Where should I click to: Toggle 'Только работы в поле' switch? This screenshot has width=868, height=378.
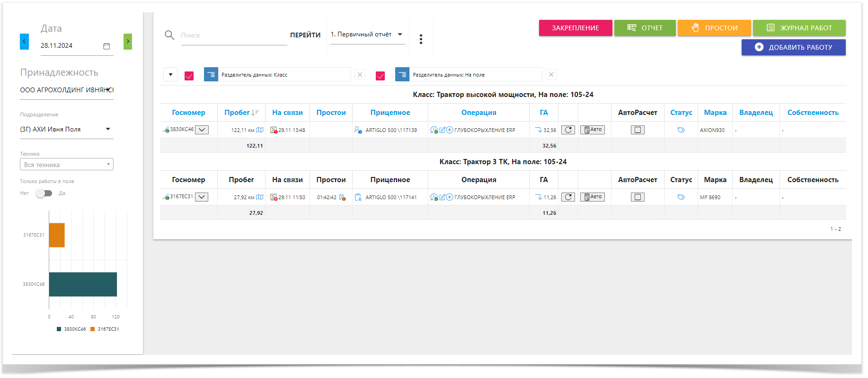point(44,193)
